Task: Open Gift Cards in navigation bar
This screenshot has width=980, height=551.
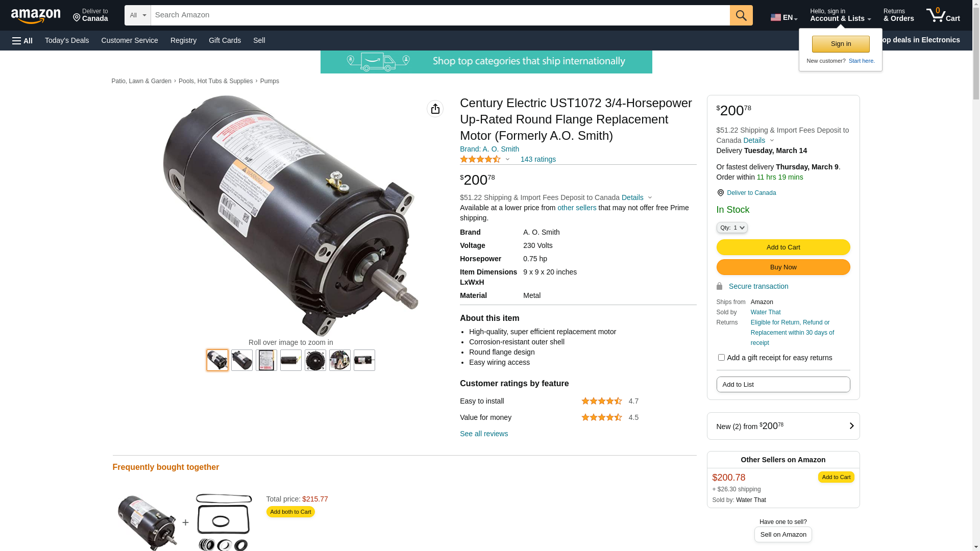Action: [225, 40]
